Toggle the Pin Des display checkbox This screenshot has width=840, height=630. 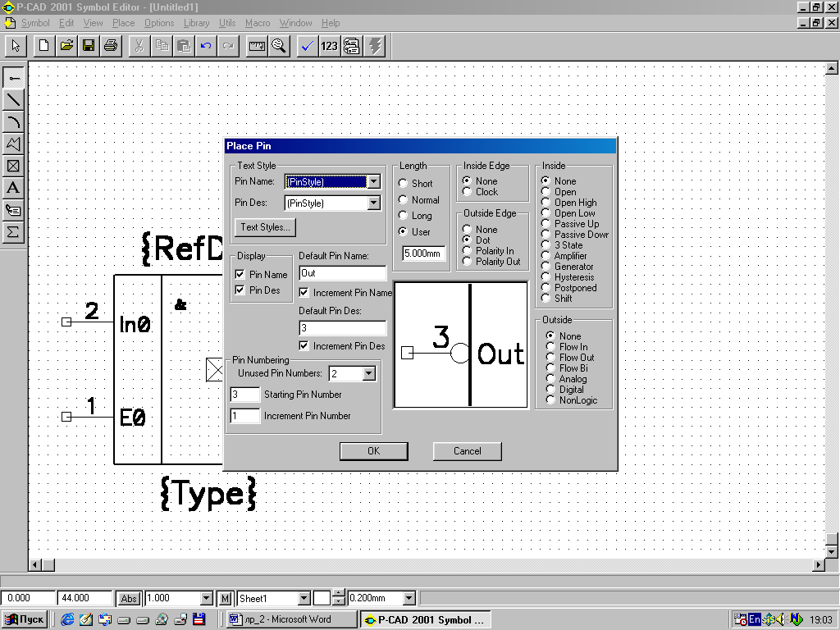(x=240, y=290)
